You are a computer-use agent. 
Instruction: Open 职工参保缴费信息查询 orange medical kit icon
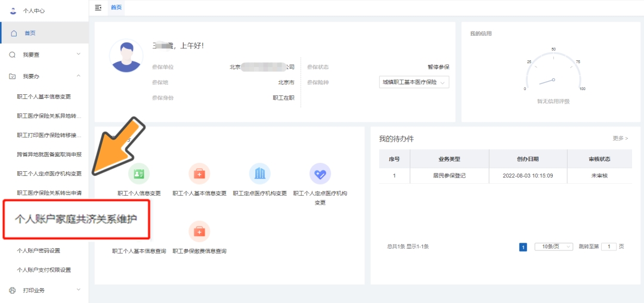click(199, 231)
